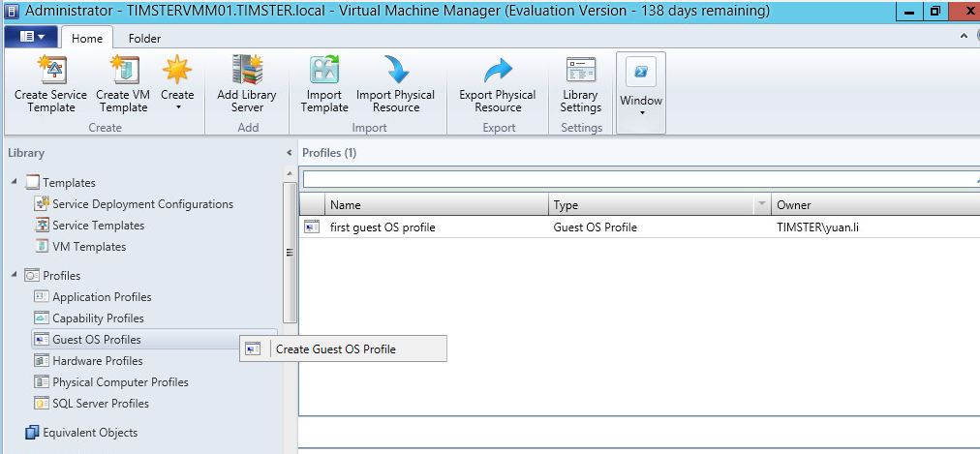Open the Type column filter arrow
This screenshot has width=980, height=454.
click(x=761, y=204)
